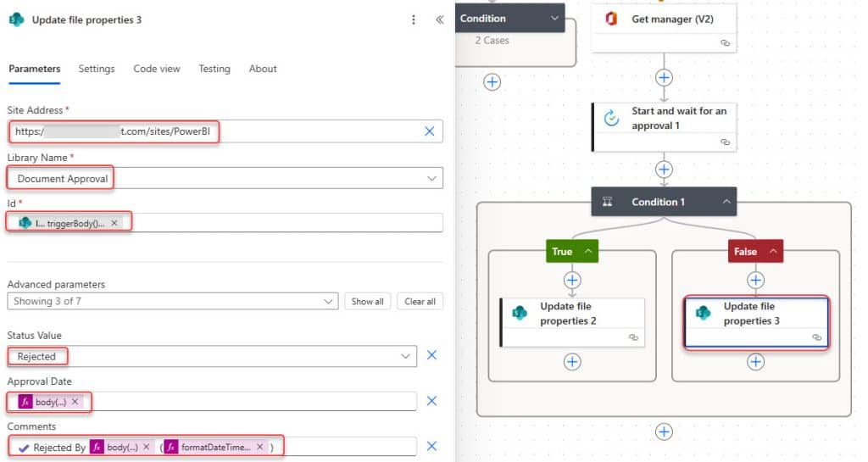This screenshot has width=868, height=462.
Task: Click the condition icon on Condition 1 header
Action: [607, 202]
